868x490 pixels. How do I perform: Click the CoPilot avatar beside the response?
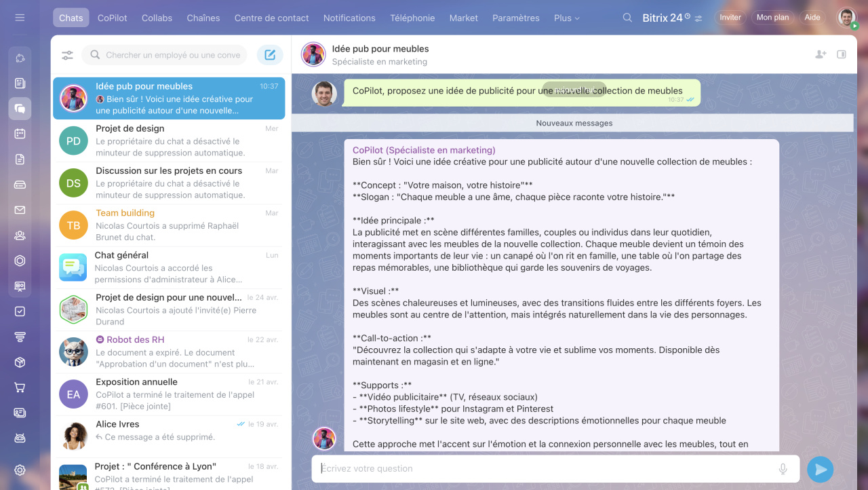click(324, 438)
